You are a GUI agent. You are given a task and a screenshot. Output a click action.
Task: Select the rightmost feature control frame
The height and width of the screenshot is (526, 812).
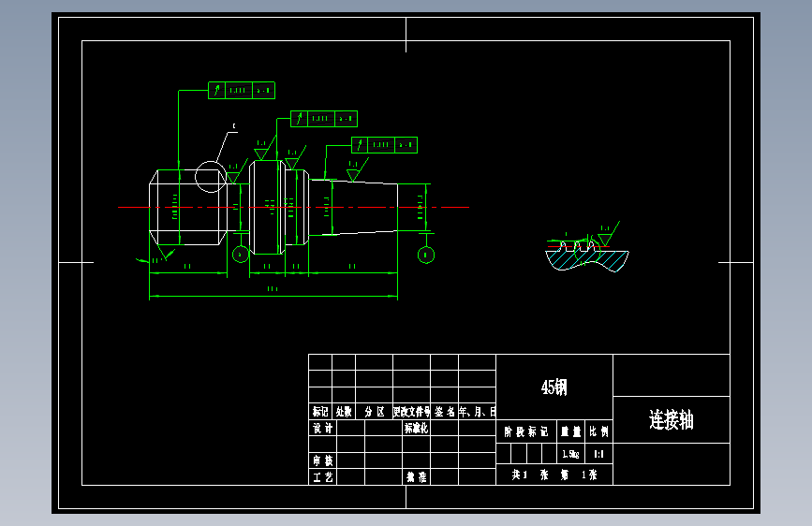coord(384,145)
